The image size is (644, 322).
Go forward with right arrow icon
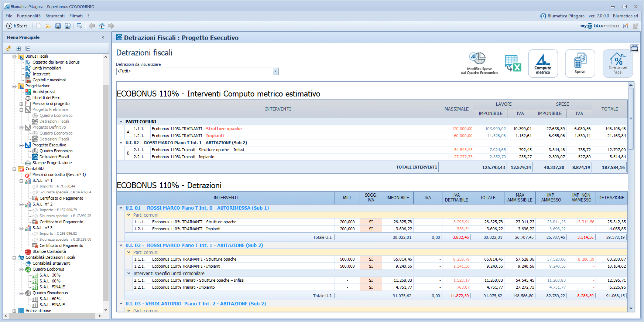(x=111, y=26)
